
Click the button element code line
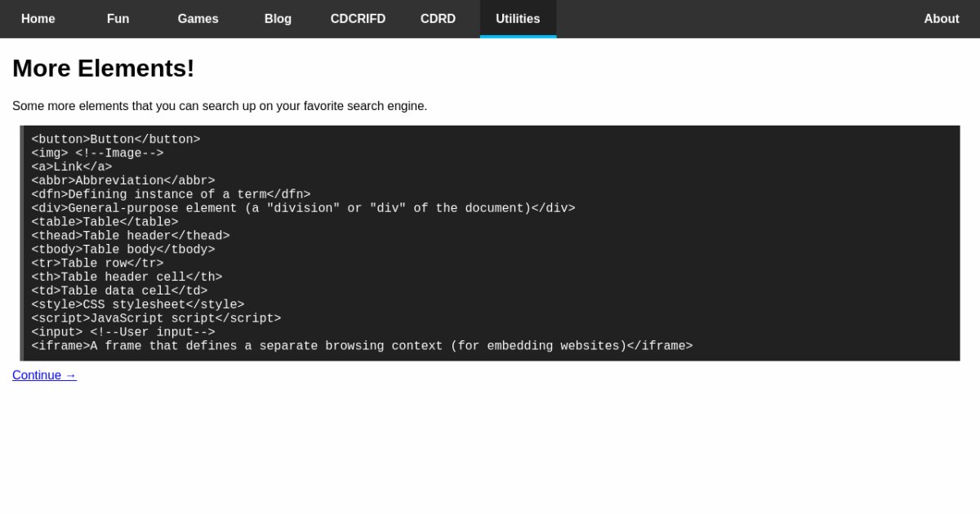(116, 140)
